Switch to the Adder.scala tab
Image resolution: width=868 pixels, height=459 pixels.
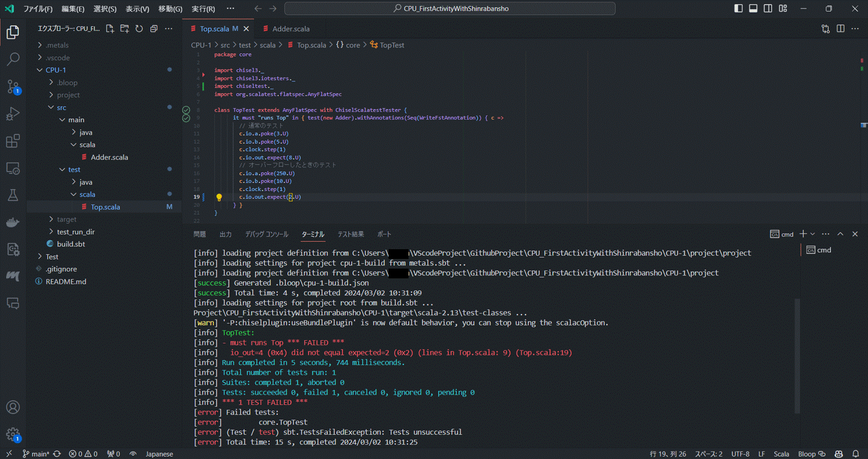click(290, 28)
